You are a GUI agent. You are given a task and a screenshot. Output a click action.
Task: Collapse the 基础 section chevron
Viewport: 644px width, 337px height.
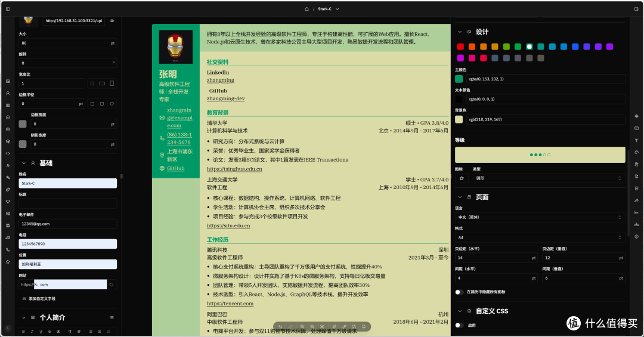pos(23,163)
